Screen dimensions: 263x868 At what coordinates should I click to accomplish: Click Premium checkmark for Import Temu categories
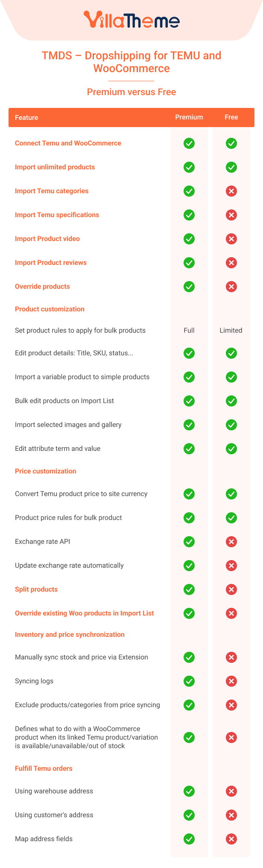(189, 191)
